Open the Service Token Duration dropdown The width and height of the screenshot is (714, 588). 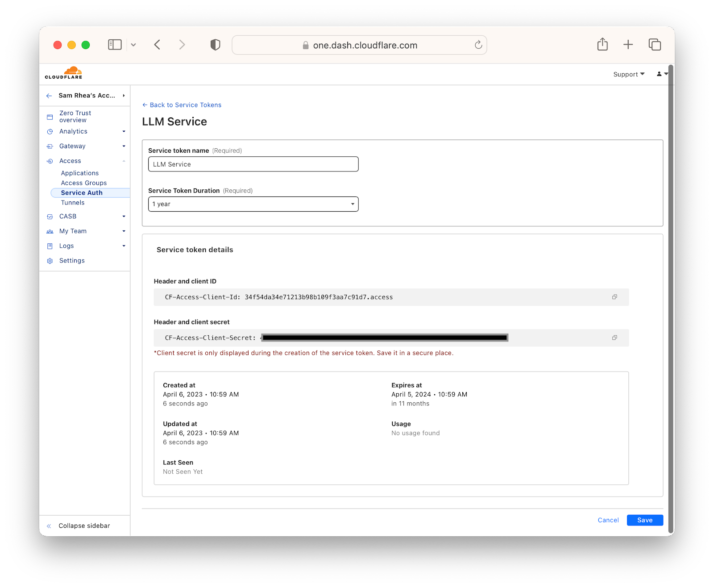[253, 204]
